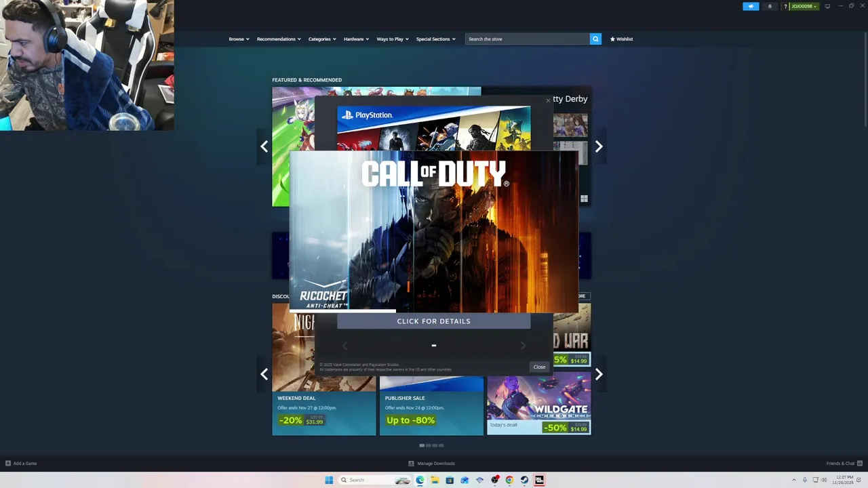Show previous featured game with left arrow
Screen dimensions: 868x488
[264, 146]
